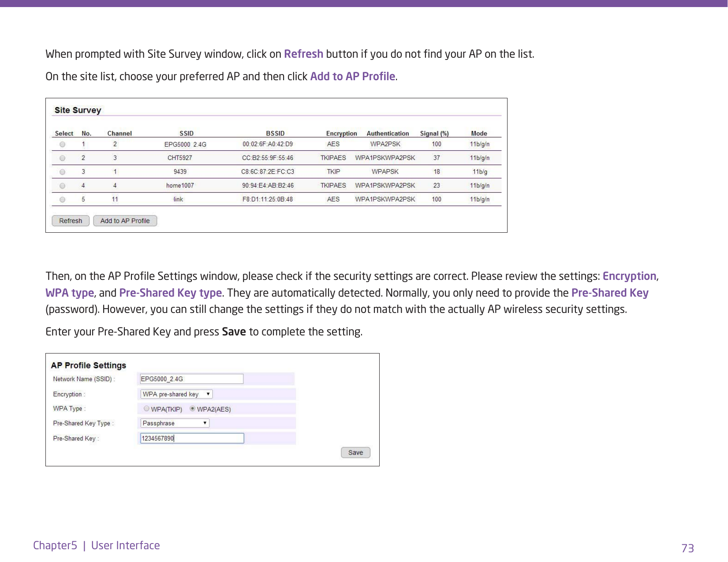Click BSSID C8:6C:87:2E:FC:C3 cell
Image resolution: width=728 pixels, height=562 pixels.
click(268, 172)
